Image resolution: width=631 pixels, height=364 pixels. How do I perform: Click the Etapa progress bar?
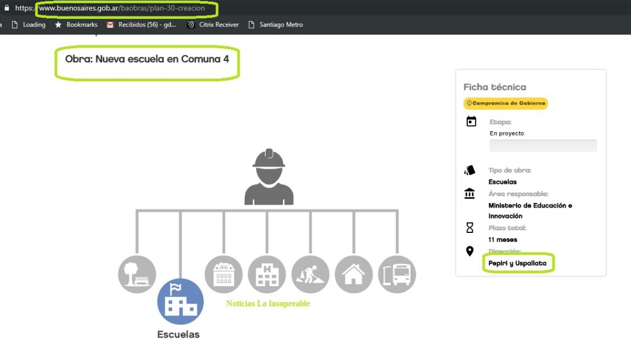point(543,145)
